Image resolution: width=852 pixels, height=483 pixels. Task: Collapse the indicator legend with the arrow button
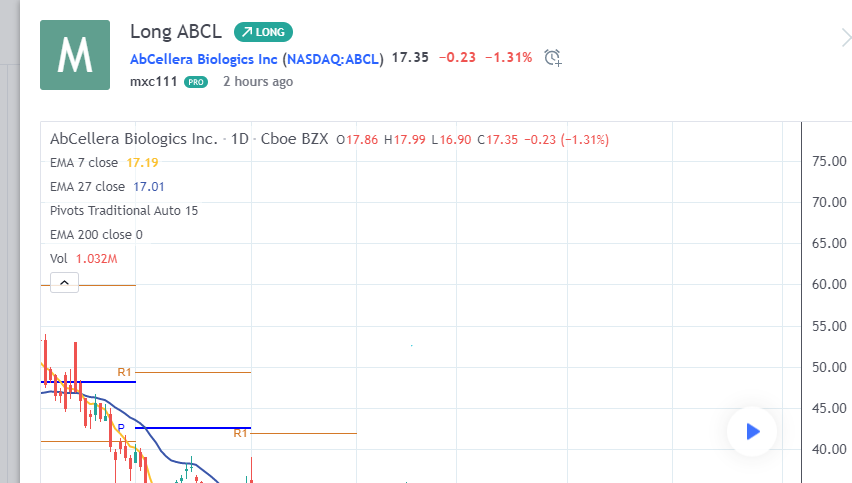63,283
